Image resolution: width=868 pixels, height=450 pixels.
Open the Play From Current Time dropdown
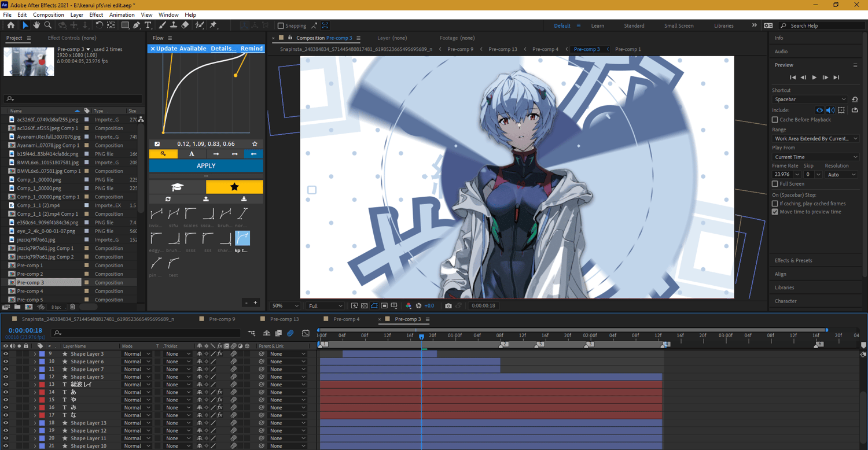(x=816, y=157)
